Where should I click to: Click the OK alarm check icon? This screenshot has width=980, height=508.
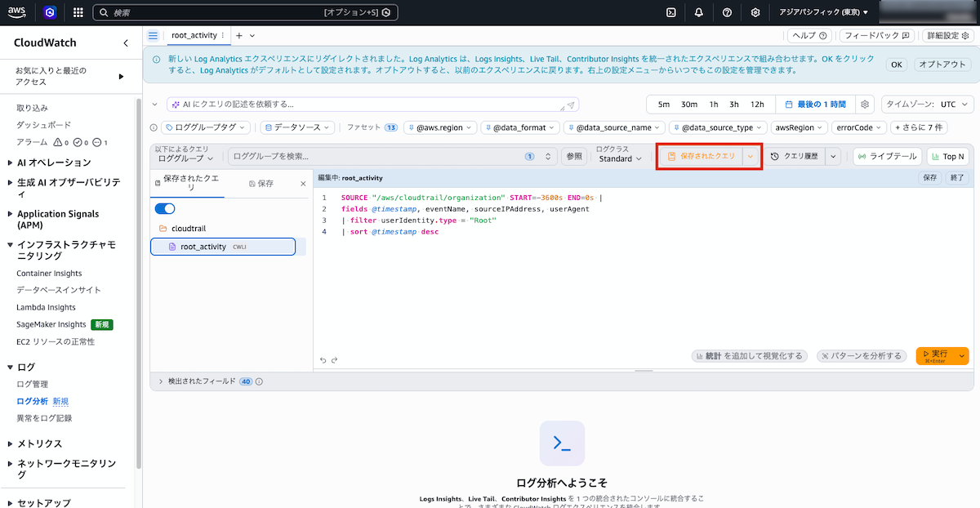pyautogui.click(x=78, y=142)
